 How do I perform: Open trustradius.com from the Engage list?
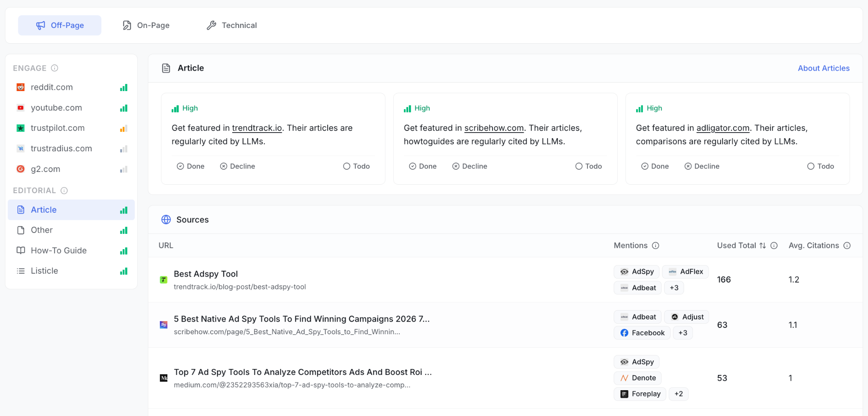coord(71,149)
